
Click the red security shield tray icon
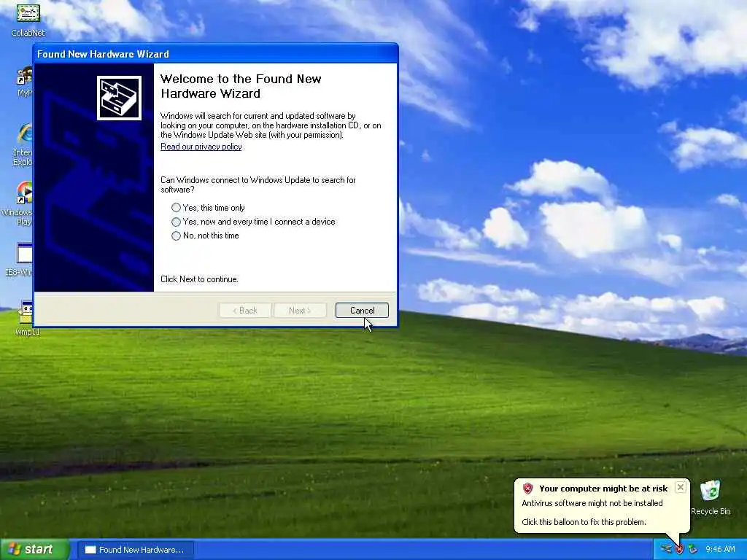(x=679, y=550)
